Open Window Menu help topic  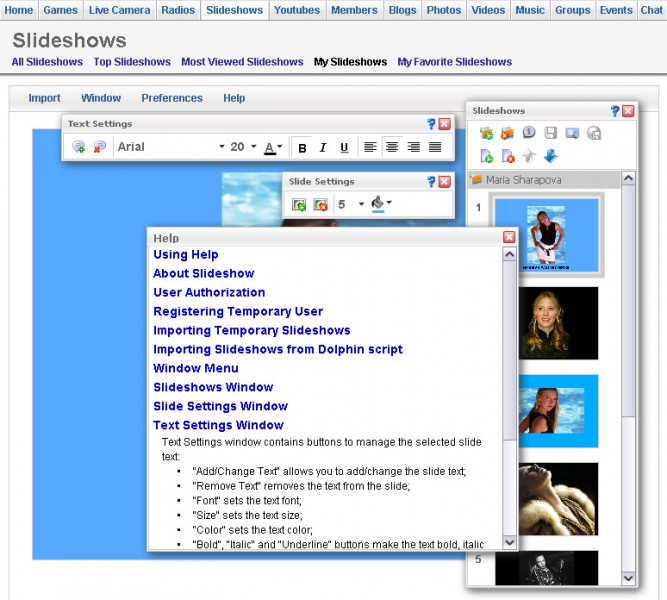(195, 368)
